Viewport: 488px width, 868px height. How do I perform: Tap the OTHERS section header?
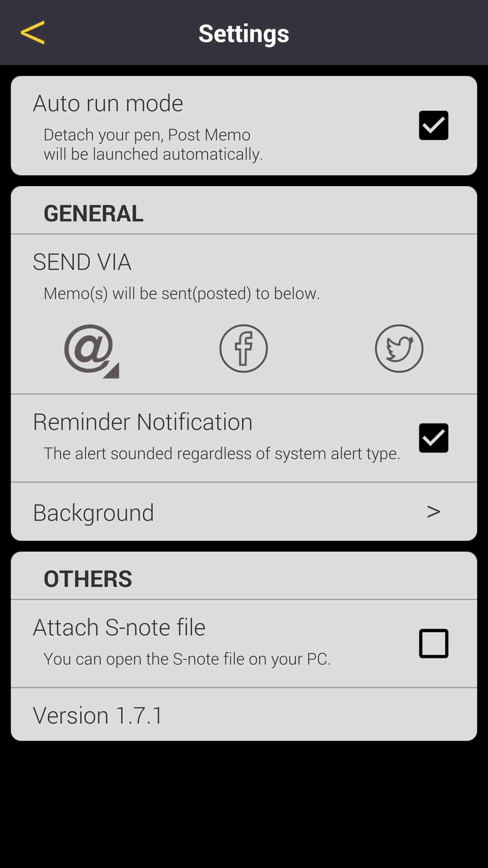88,579
